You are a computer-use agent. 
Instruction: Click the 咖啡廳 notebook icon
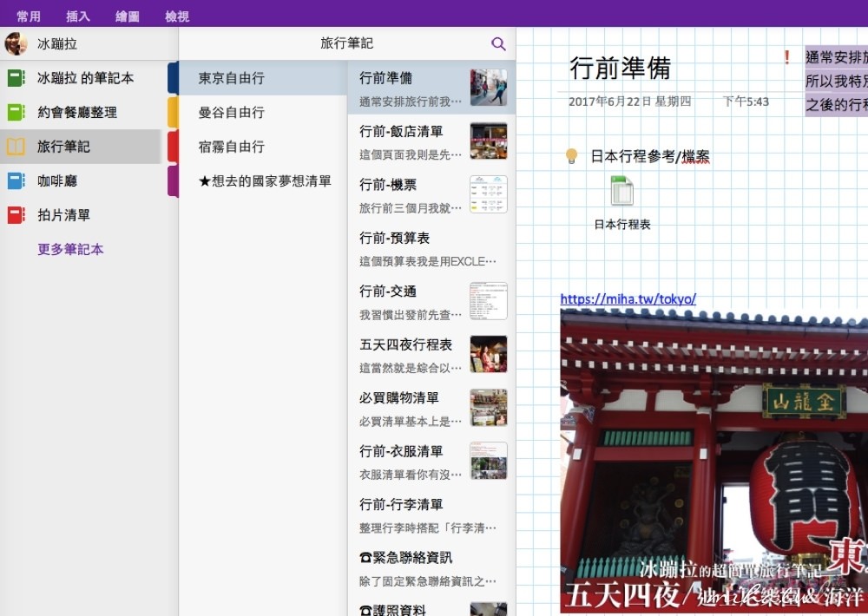pos(15,180)
